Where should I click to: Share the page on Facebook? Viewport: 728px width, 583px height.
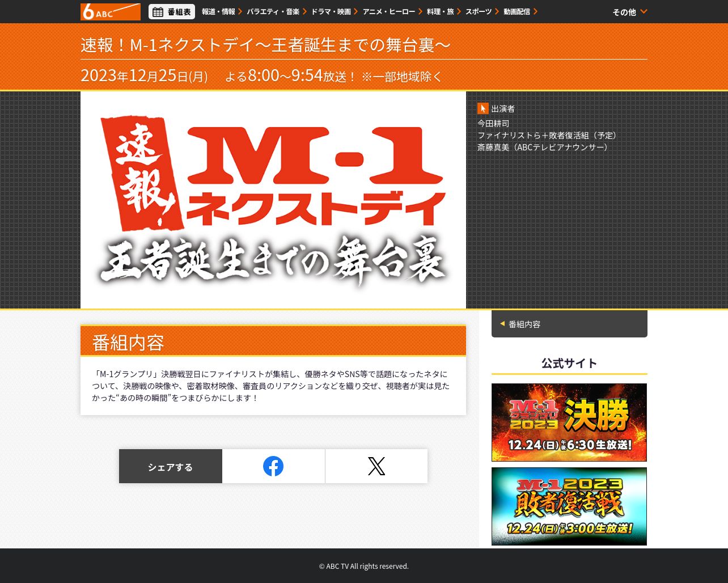pos(273,466)
